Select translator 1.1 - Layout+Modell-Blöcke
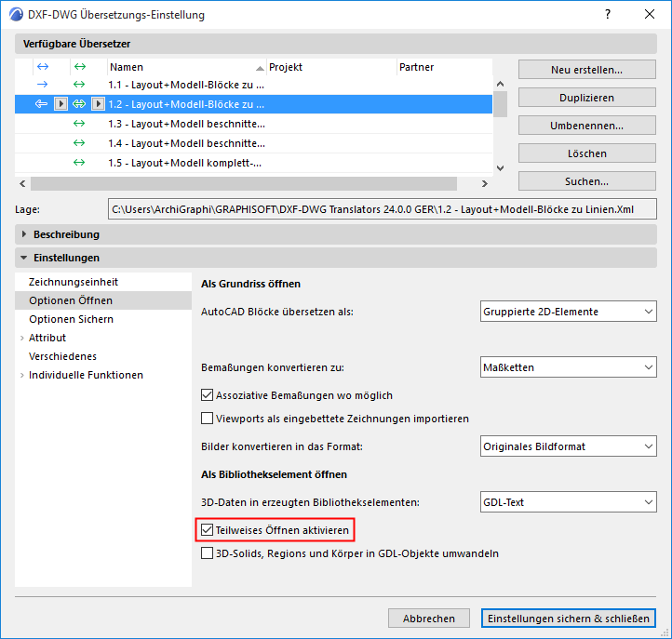672x639 pixels. coord(253,85)
